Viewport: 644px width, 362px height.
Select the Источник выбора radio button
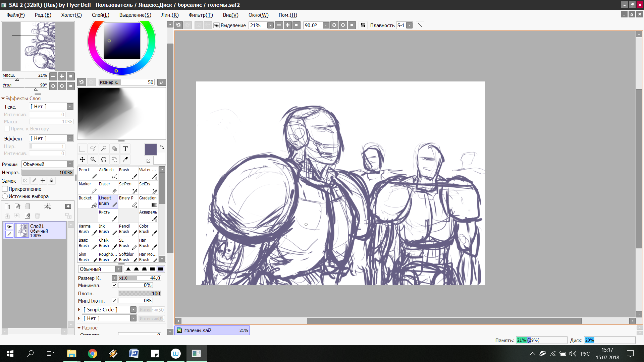(5, 196)
